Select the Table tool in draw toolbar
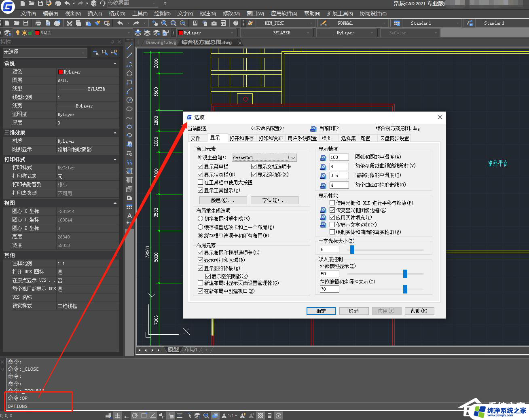Image resolution: width=529 pixels, height=420 pixels. (x=129, y=207)
